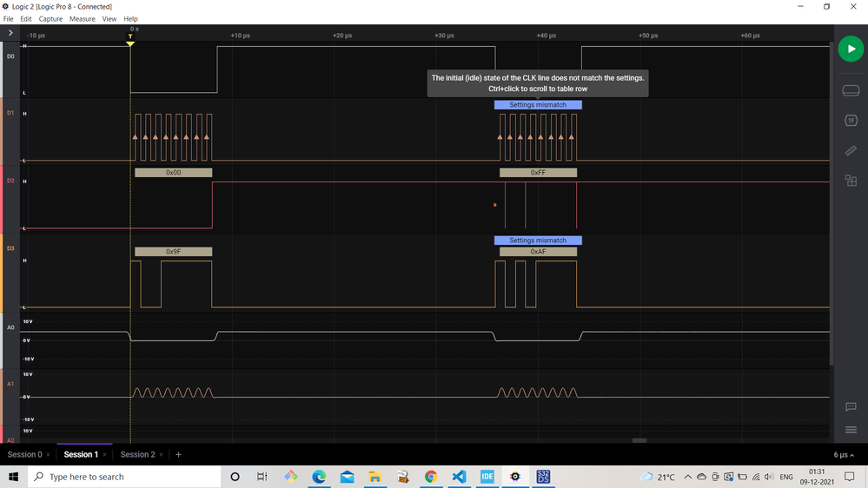Open the Capture menu
Screen dimensions: 868x488
pos(50,19)
